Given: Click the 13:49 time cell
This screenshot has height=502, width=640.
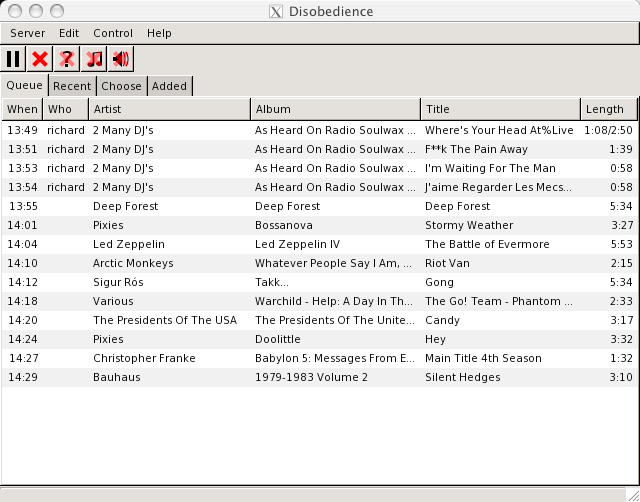Looking at the screenshot, I should pos(22,130).
